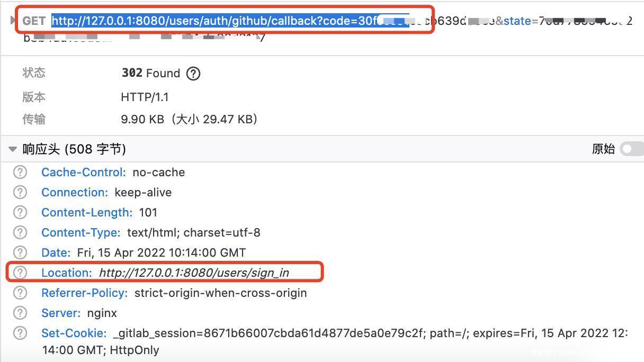Expand the GET request URL row
644x362 pixels.
click(13, 21)
